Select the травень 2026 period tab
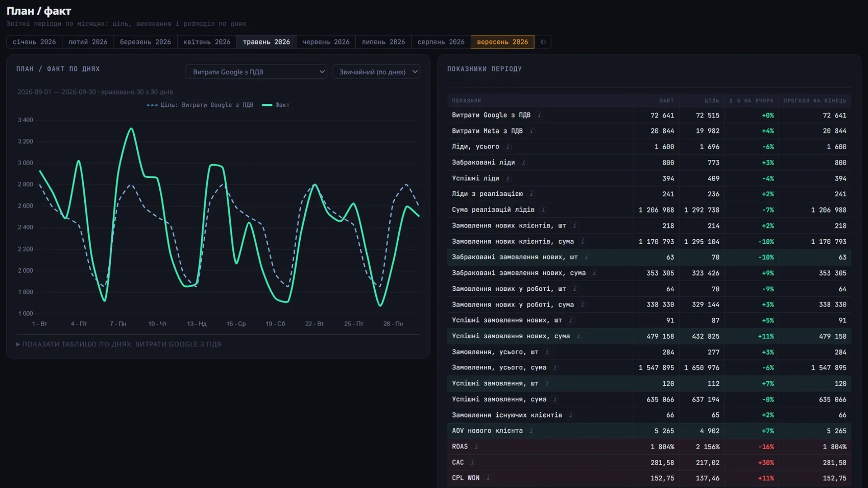The width and height of the screenshot is (868, 488). click(x=267, y=42)
